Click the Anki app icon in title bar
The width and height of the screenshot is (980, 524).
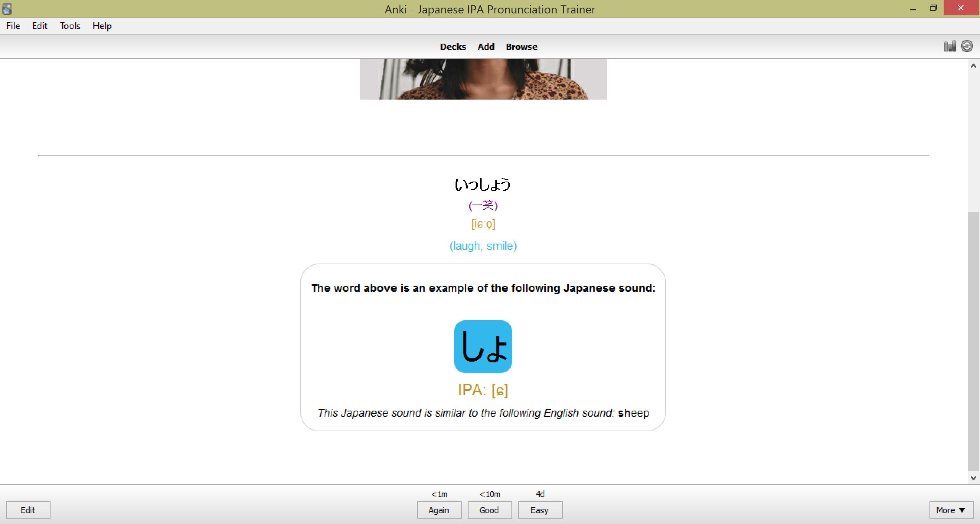[7, 9]
